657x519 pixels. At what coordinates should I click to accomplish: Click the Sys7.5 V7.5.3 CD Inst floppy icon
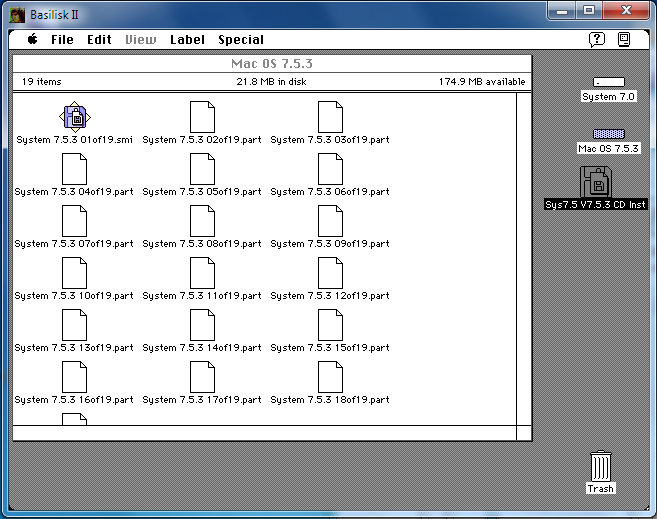point(596,182)
